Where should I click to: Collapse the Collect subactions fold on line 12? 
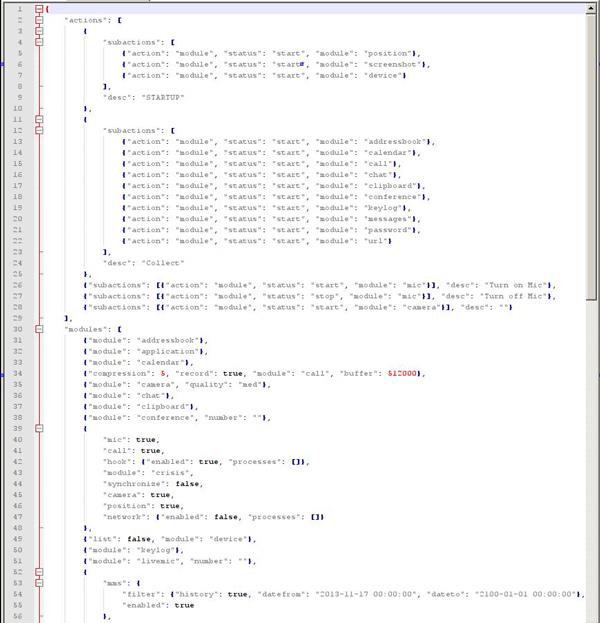point(39,130)
